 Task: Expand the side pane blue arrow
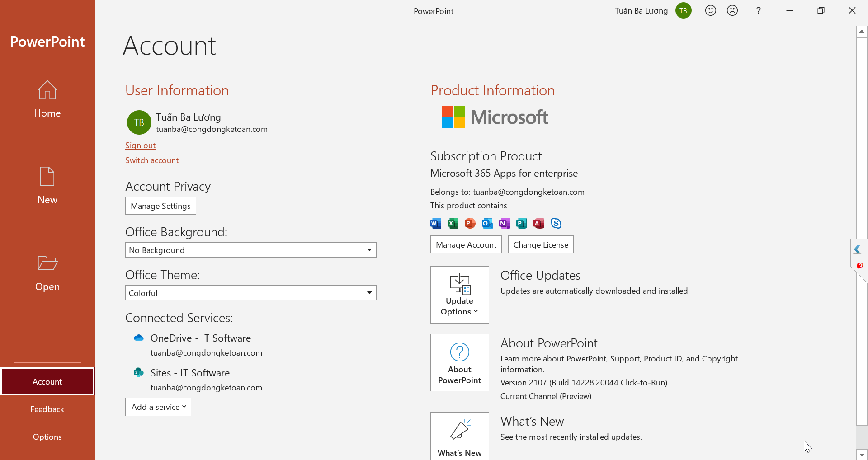click(858, 249)
